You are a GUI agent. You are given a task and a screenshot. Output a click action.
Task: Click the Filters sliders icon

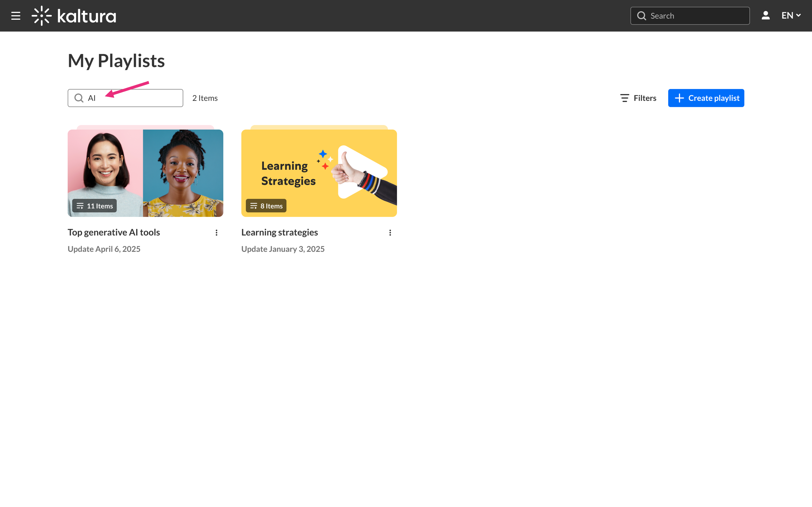click(x=624, y=98)
